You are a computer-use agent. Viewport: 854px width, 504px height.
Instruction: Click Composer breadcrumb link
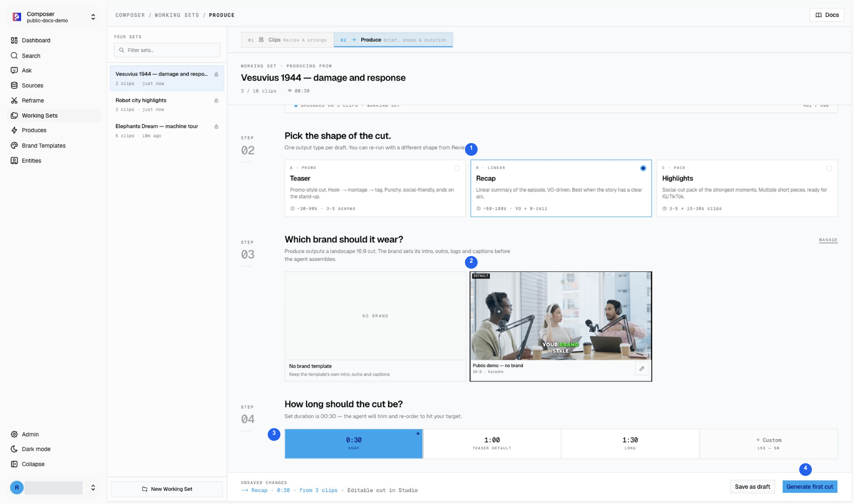[x=130, y=15]
